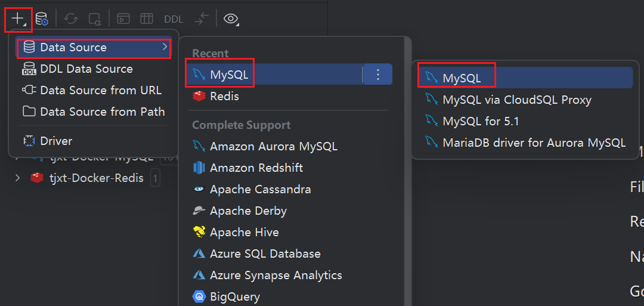Click the DDL Data Source icon
This screenshot has width=644, height=306.
(29, 69)
